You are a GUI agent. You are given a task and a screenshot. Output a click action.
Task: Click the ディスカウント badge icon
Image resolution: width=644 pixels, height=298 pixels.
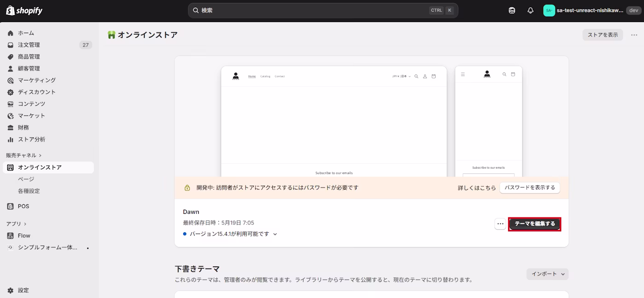pos(11,92)
